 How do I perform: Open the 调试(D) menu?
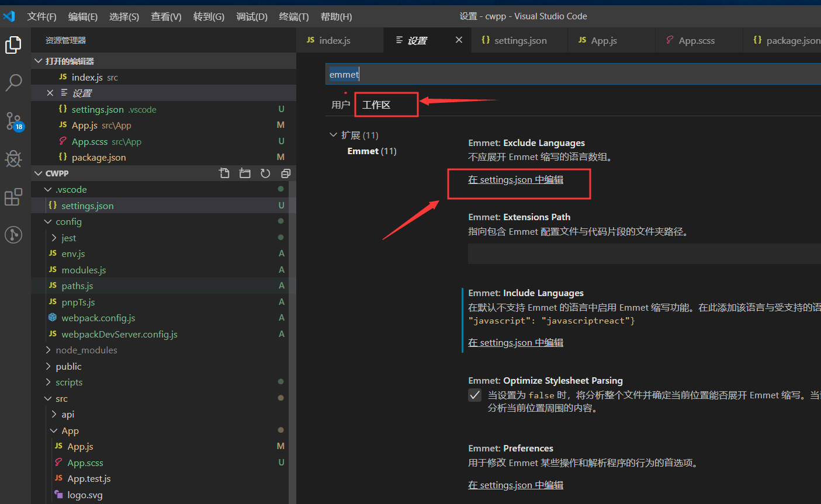pos(252,16)
